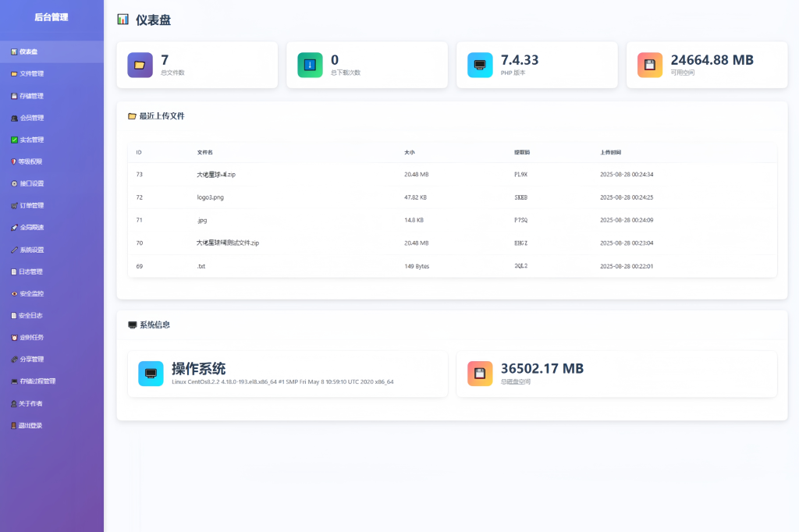Click 退出登录 to log out
The width and height of the screenshot is (799, 532).
(x=31, y=426)
